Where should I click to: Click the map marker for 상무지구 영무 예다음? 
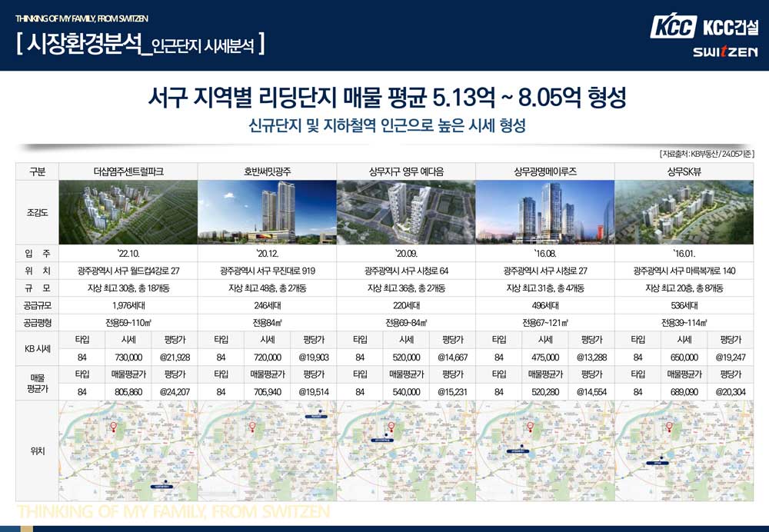pos(391,427)
